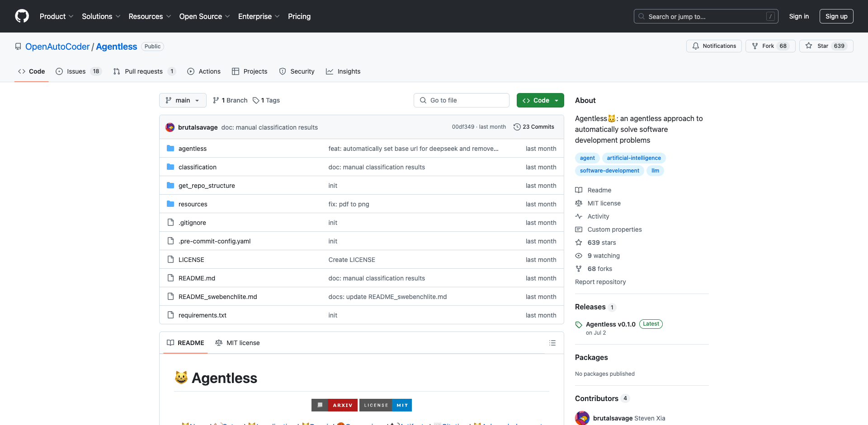Image resolution: width=868 pixels, height=425 pixels.
Task: Open the README outline list icon
Action: pos(552,343)
